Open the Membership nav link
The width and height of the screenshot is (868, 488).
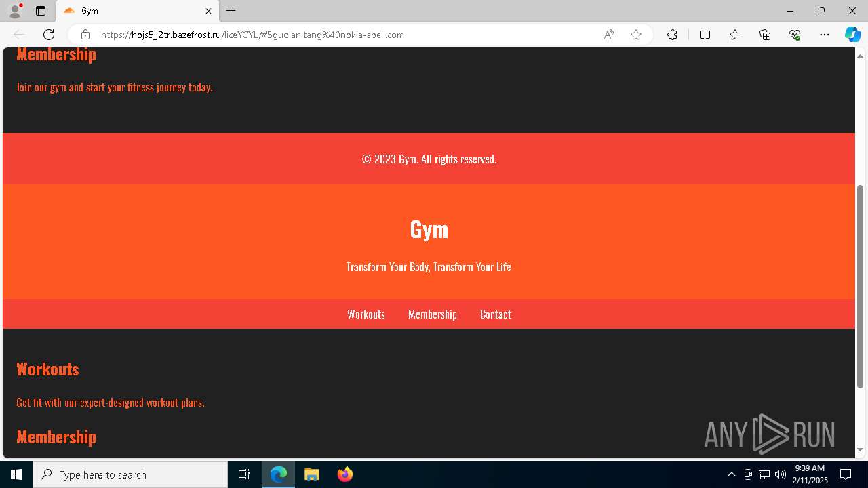[433, 314]
